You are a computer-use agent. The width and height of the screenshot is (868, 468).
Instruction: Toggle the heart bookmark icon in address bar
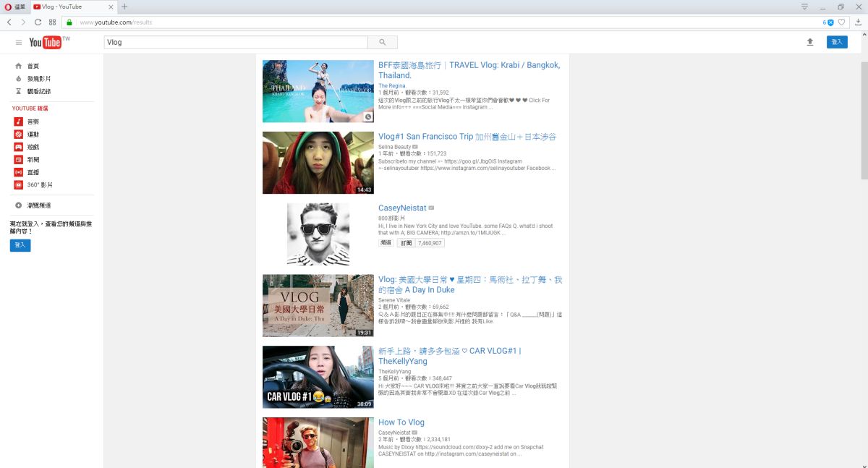coord(841,22)
